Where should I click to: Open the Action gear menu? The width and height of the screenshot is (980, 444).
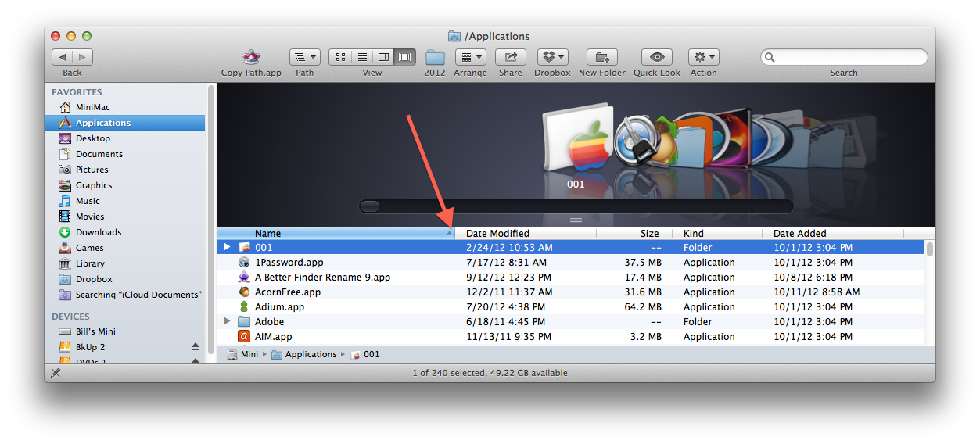[x=704, y=57]
